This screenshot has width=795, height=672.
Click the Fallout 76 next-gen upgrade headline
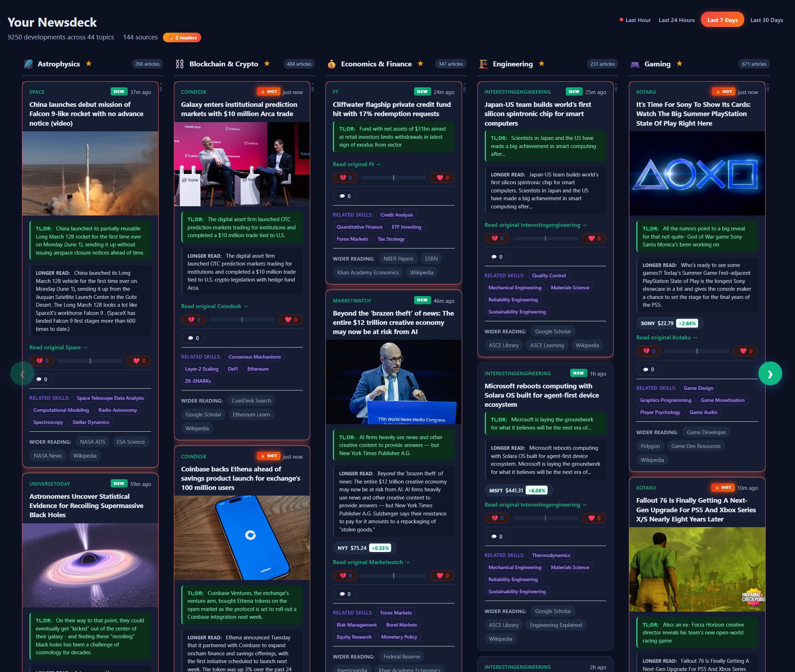click(x=696, y=510)
